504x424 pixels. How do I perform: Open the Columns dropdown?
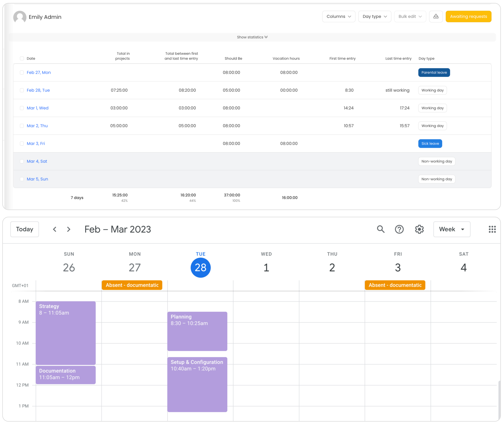click(338, 16)
